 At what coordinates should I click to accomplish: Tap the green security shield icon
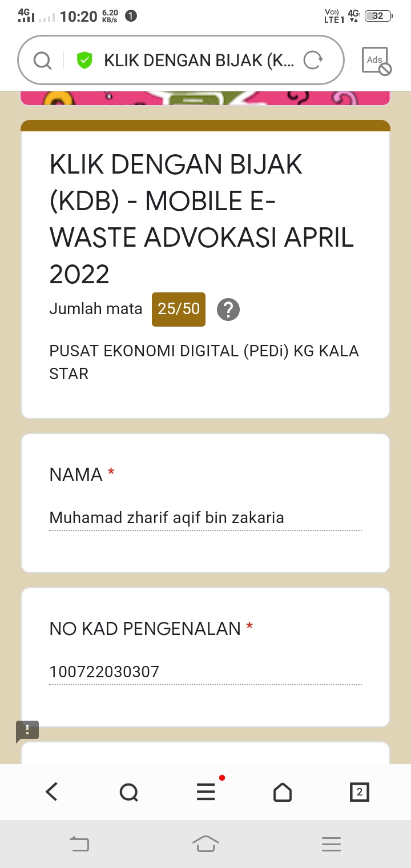click(85, 60)
